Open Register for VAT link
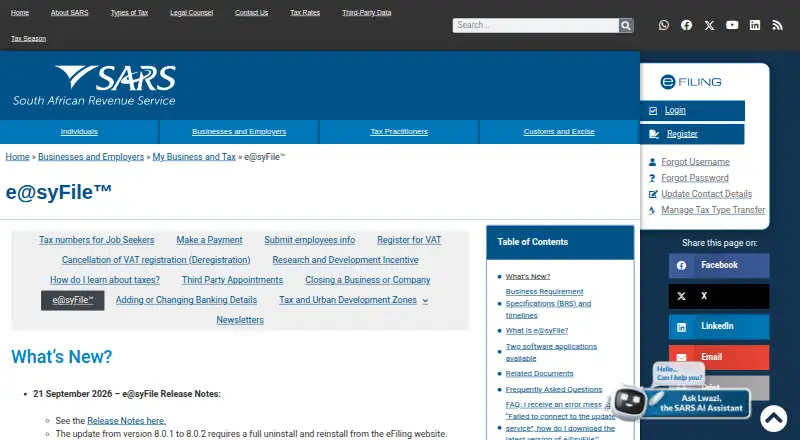 click(x=409, y=240)
